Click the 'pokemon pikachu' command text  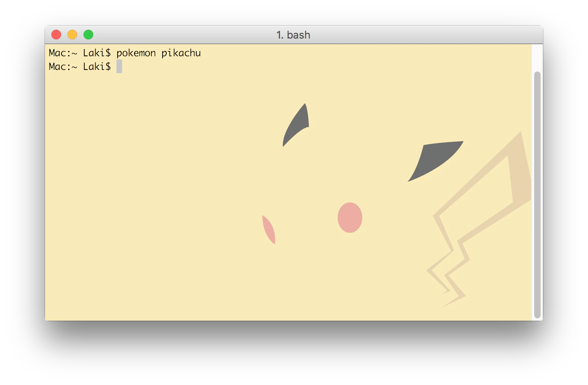click(158, 53)
